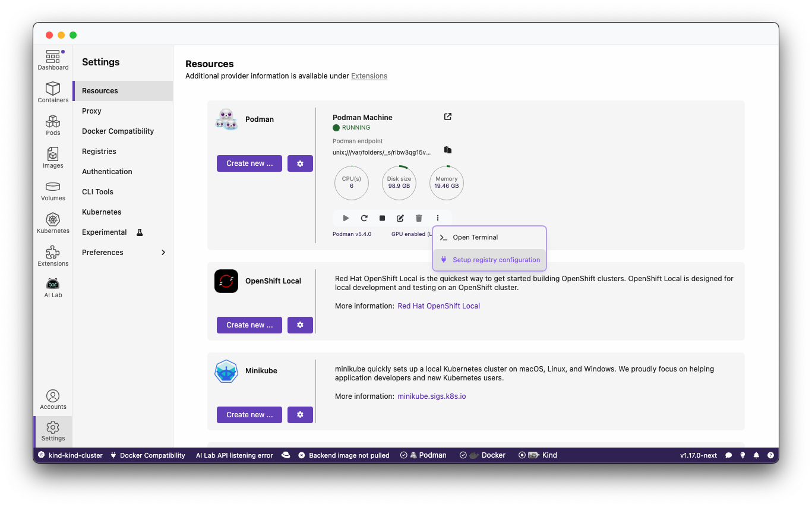812x507 pixels.
Task: Open Podman Machine details via external icon
Action: (448, 116)
